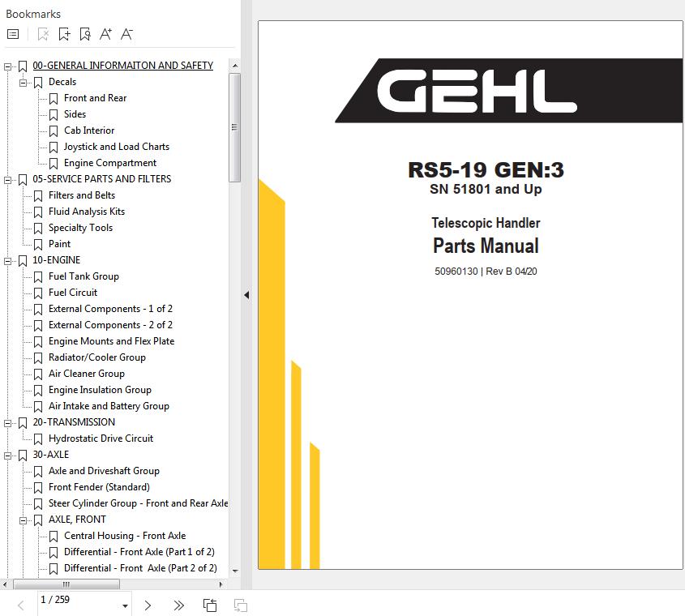Collapse the 00-GENERAL INFORMAITON AND SAFETY node

click(7, 66)
